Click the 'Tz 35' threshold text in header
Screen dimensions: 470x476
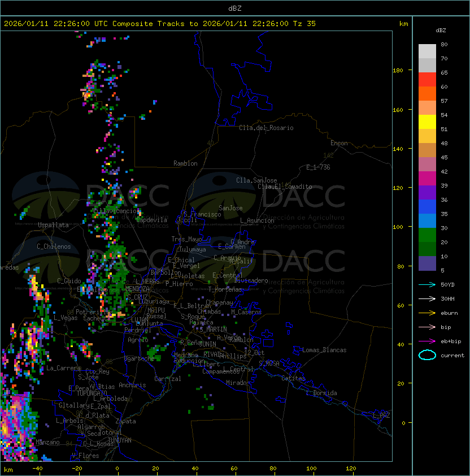pos(304,24)
